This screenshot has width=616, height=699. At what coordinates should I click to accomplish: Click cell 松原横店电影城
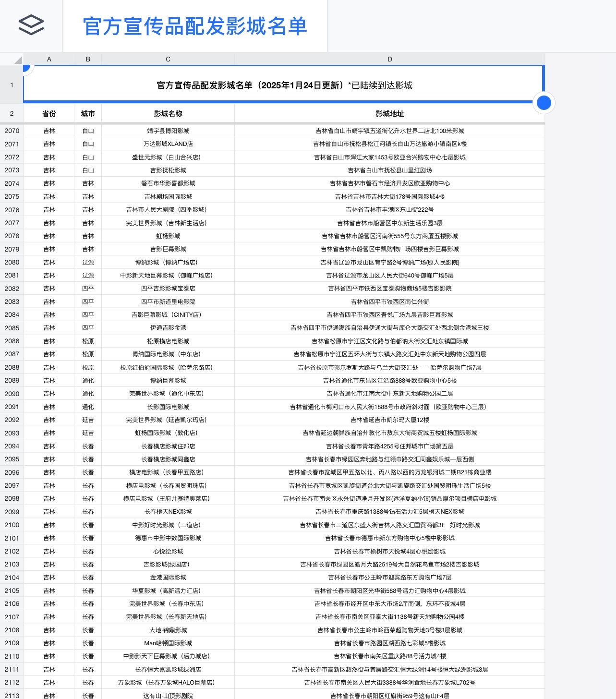[x=168, y=341]
